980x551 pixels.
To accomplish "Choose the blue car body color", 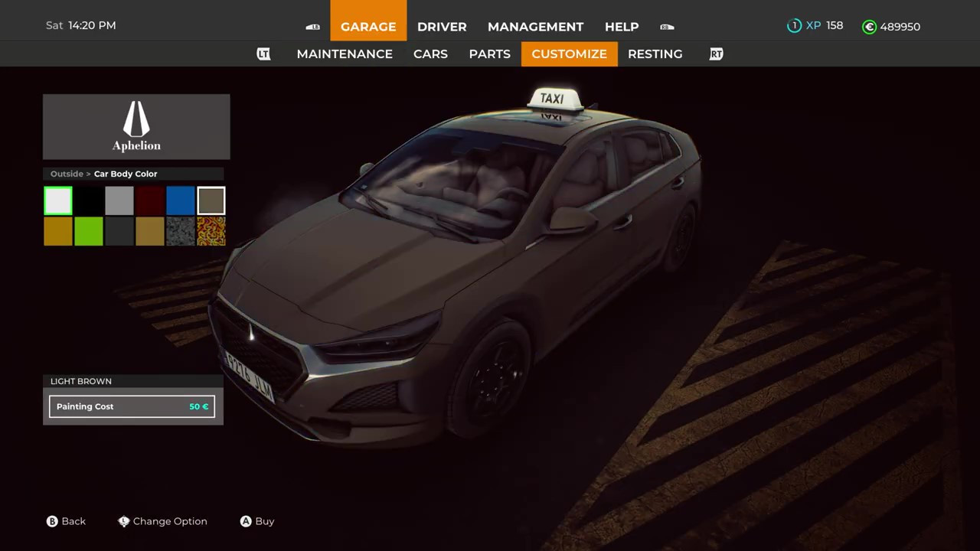I will pyautogui.click(x=181, y=201).
